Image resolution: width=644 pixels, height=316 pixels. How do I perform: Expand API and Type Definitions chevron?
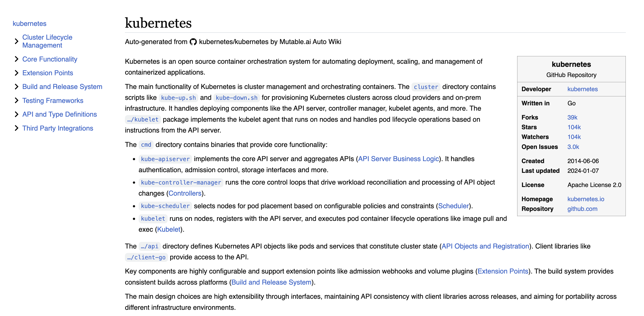tap(17, 114)
